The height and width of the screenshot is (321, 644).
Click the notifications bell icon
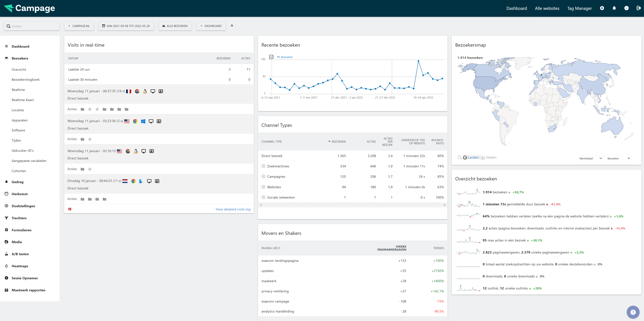point(614,8)
